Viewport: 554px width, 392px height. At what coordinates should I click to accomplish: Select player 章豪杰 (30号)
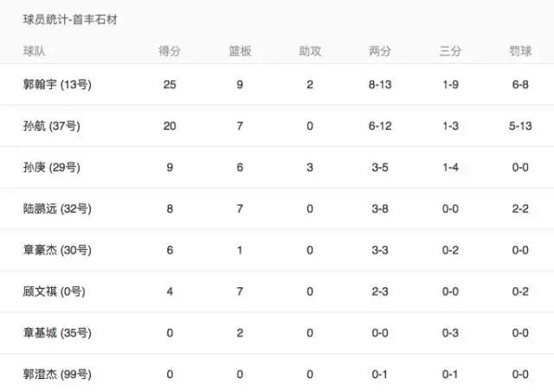click(57, 250)
